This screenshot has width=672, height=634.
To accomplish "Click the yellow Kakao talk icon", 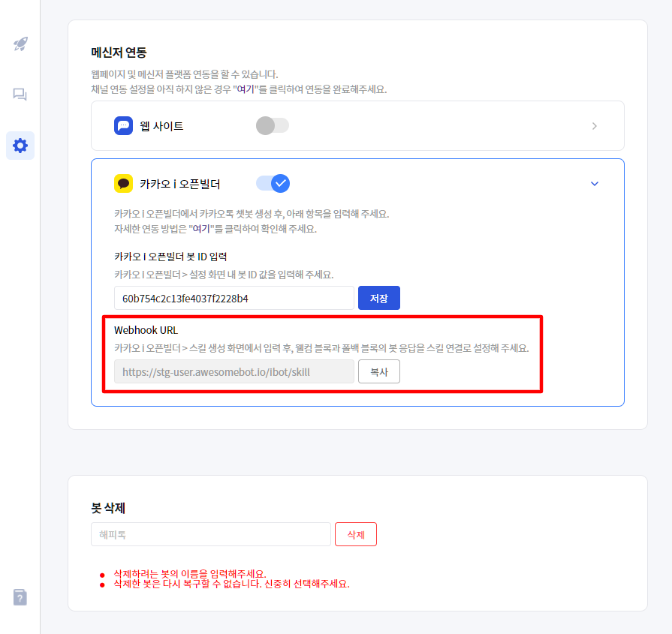I will coord(123,183).
